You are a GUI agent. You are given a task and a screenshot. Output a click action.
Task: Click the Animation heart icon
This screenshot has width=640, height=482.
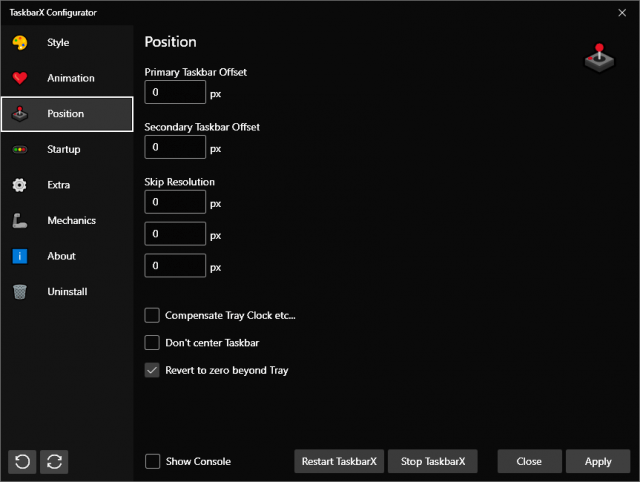click(19, 79)
